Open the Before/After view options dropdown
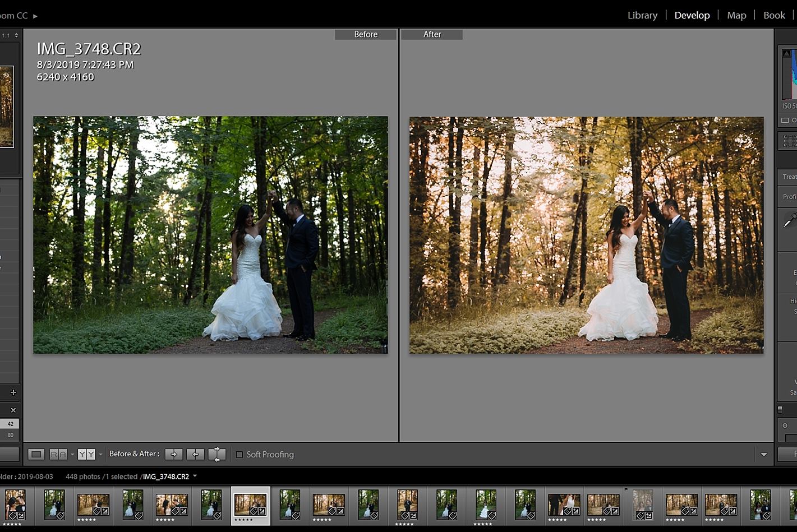 tap(101, 454)
